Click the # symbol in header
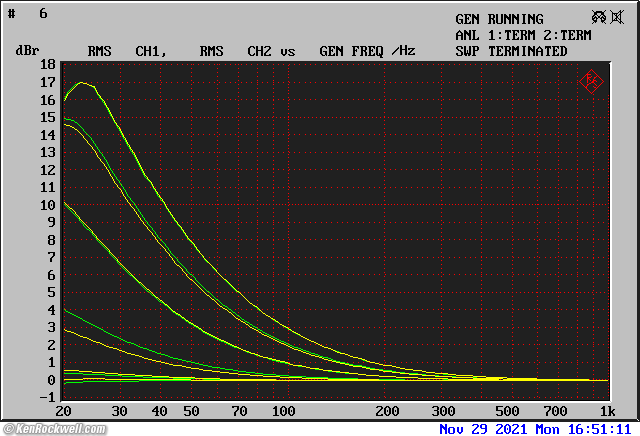This screenshot has width=640, height=436. tap(12, 14)
